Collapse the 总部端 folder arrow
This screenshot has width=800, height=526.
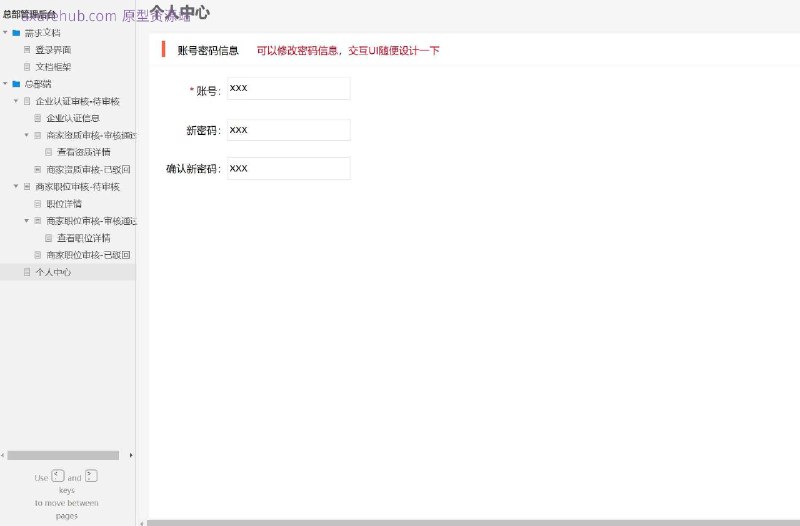[6, 84]
